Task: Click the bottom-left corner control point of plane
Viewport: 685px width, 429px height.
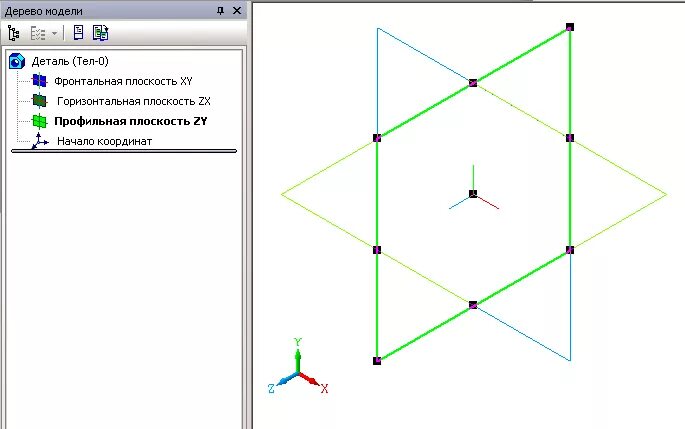Action: click(377, 361)
